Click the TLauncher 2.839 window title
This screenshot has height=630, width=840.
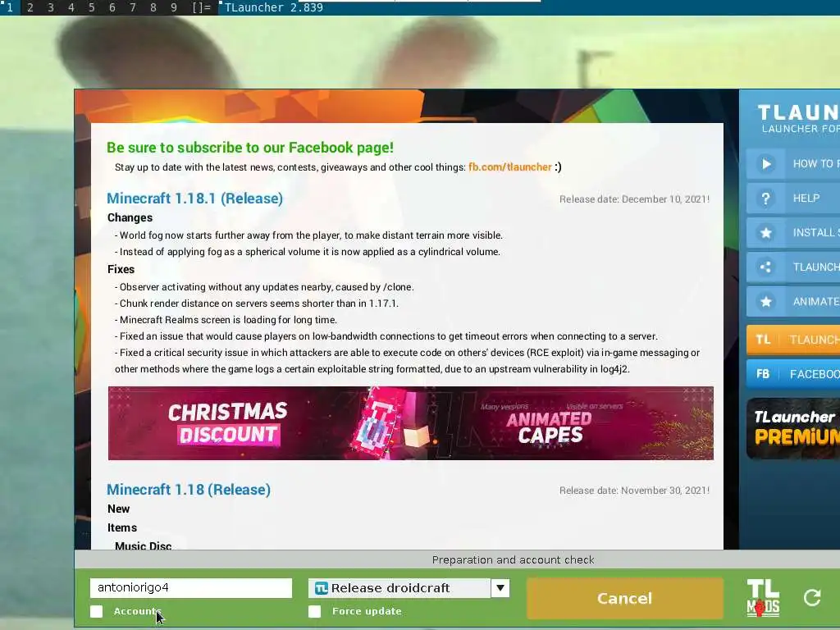[x=274, y=7]
